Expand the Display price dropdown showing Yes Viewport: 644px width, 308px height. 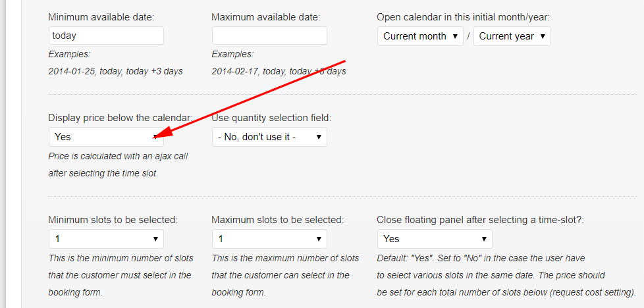[106, 137]
